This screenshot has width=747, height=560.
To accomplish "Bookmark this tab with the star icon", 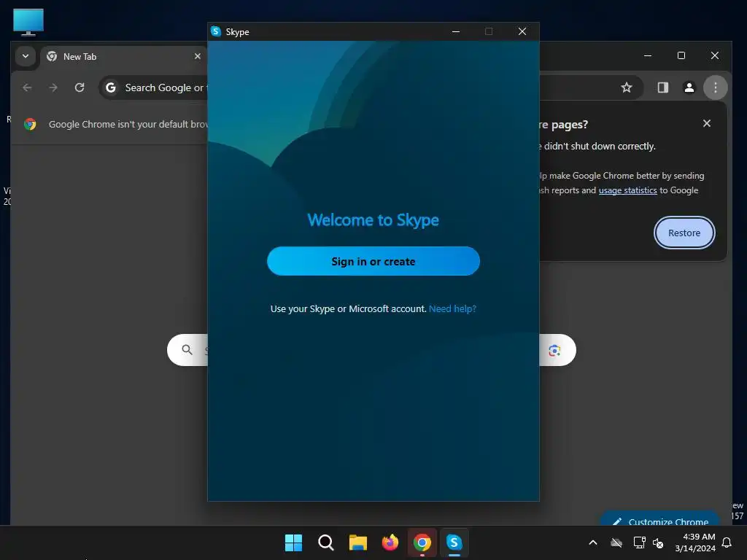I will 627,87.
